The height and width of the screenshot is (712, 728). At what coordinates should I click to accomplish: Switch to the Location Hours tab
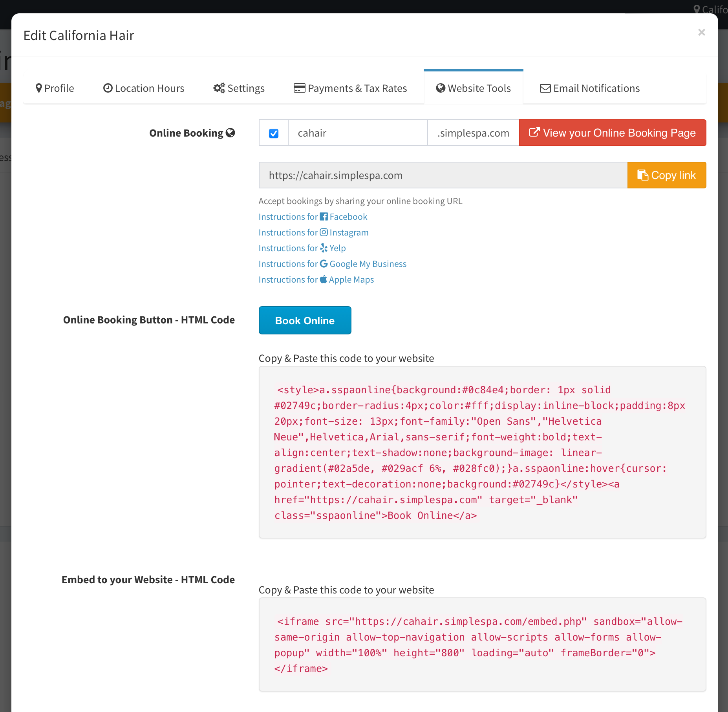tap(144, 88)
